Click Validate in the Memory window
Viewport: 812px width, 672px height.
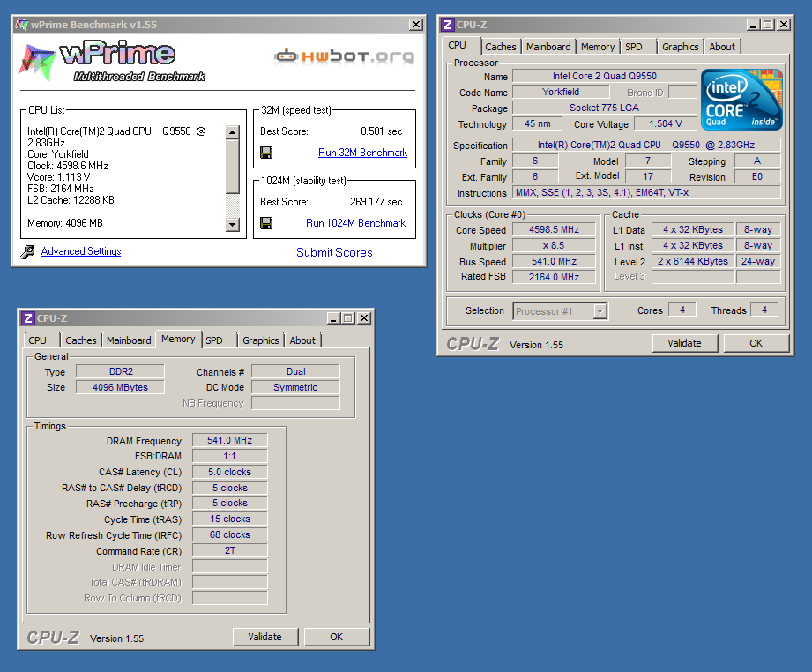point(265,637)
